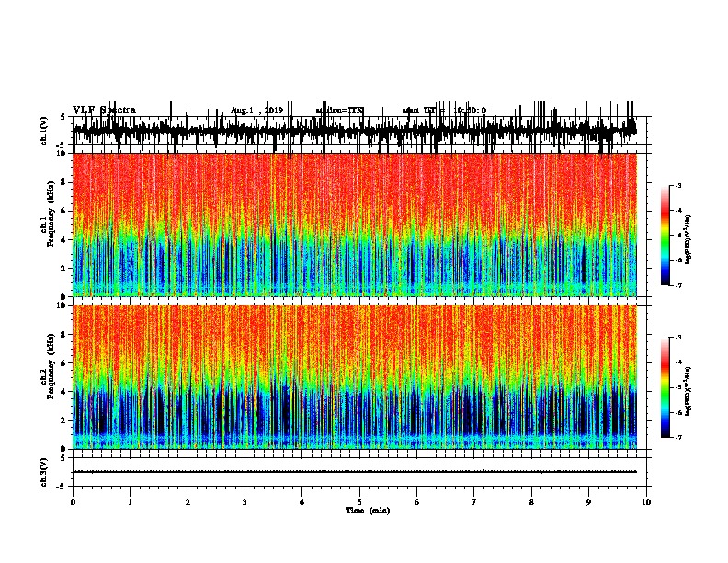Click the ch.1 spectrogram panel
Screen dimensions: 728x563
click(355, 224)
